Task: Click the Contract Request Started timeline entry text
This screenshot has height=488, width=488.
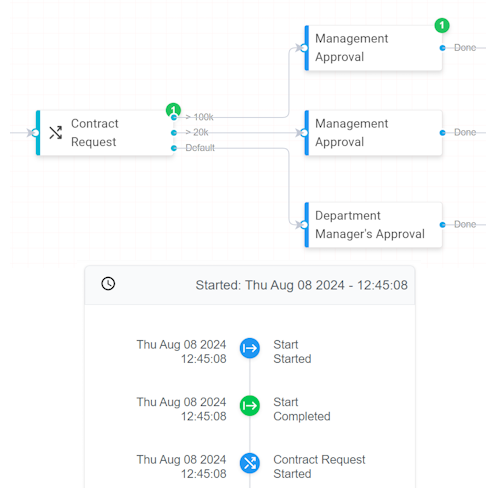Action: (319, 467)
